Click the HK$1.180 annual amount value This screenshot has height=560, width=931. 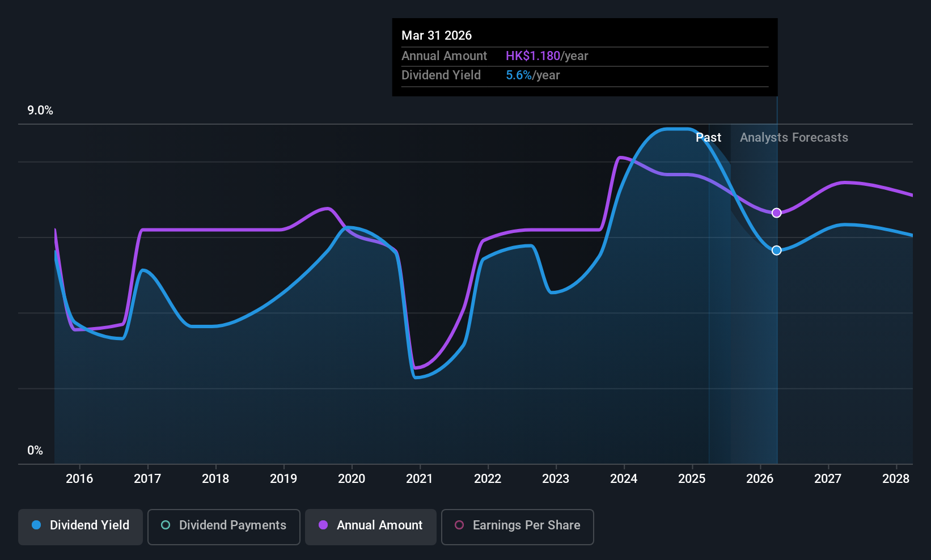tap(533, 56)
